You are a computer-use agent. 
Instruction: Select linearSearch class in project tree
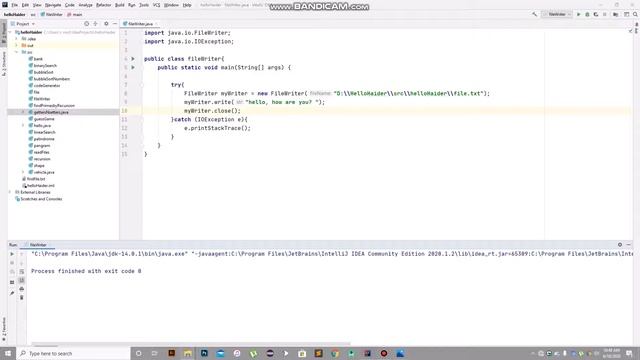(x=44, y=132)
